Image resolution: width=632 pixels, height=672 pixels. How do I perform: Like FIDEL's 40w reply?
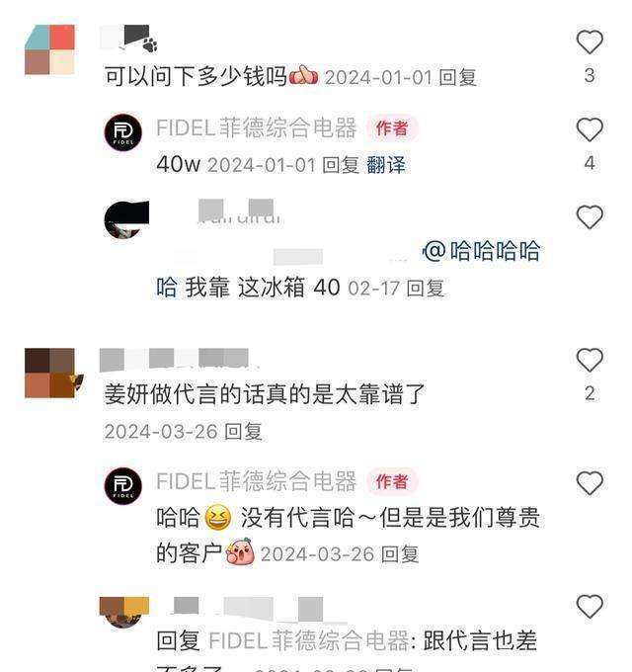590,129
